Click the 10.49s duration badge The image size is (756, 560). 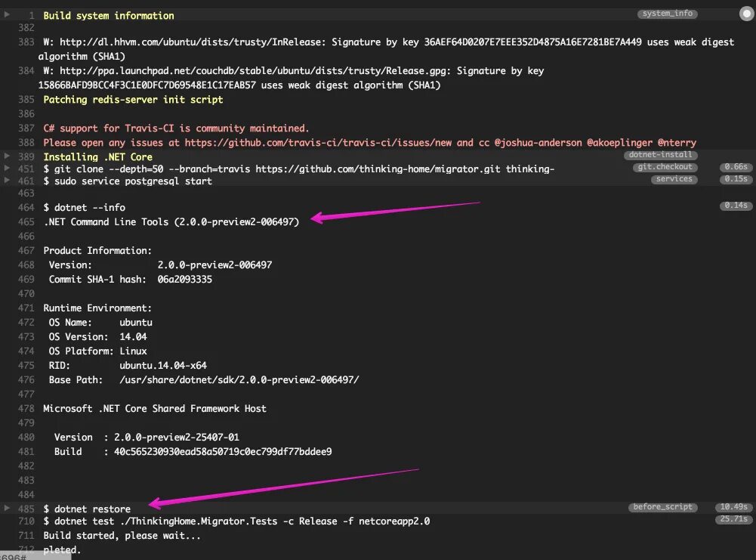point(734,507)
